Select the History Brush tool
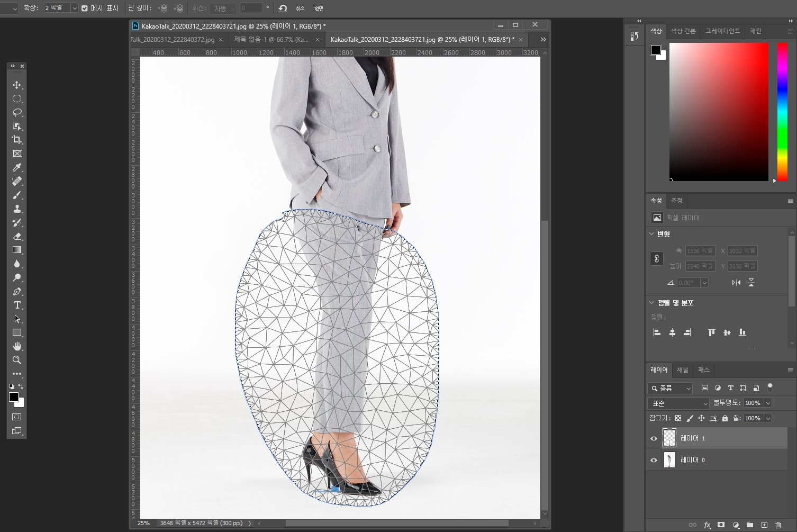This screenshot has height=532, width=797. pos(17,222)
